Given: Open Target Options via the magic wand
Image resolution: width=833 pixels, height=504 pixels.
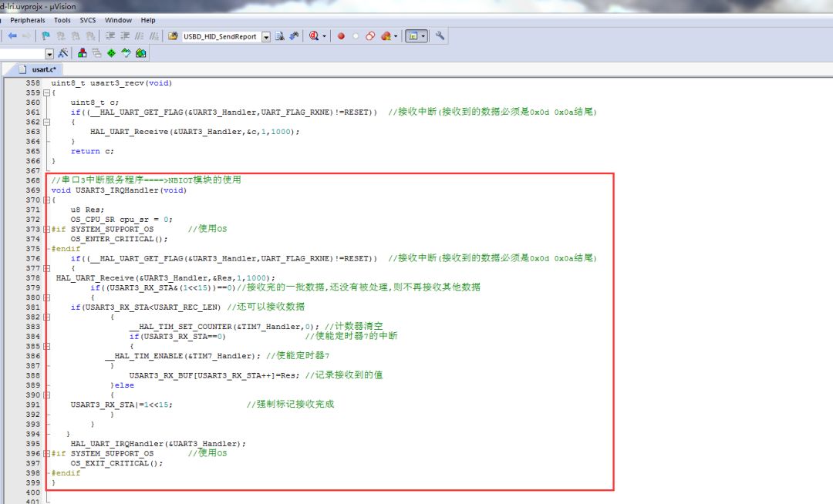Looking at the screenshot, I should point(62,52).
